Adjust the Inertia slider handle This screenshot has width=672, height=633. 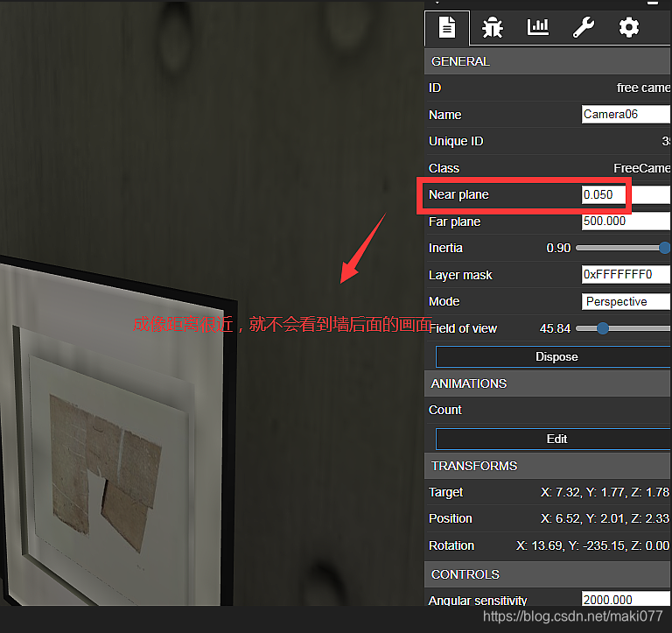coord(665,248)
